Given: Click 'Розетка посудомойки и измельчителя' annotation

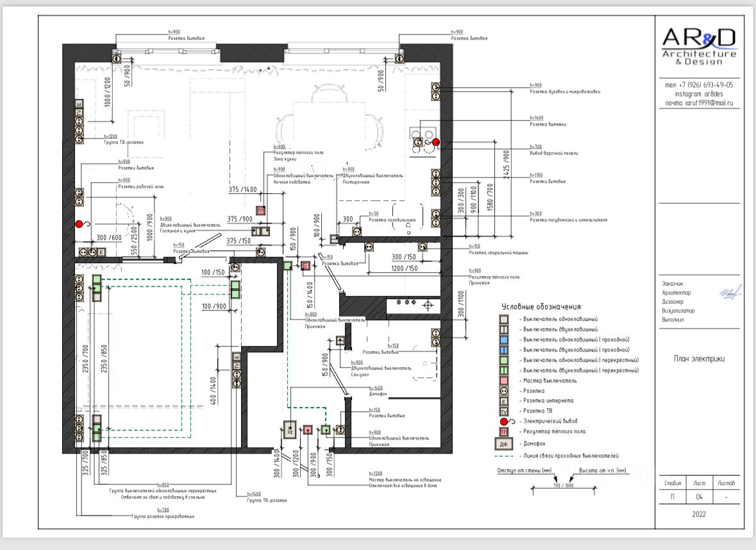Looking at the screenshot, I should (569, 219).
